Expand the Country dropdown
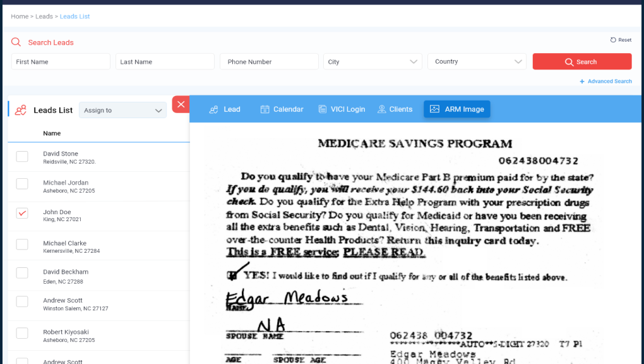The height and width of the screenshot is (364, 644). 477,62
